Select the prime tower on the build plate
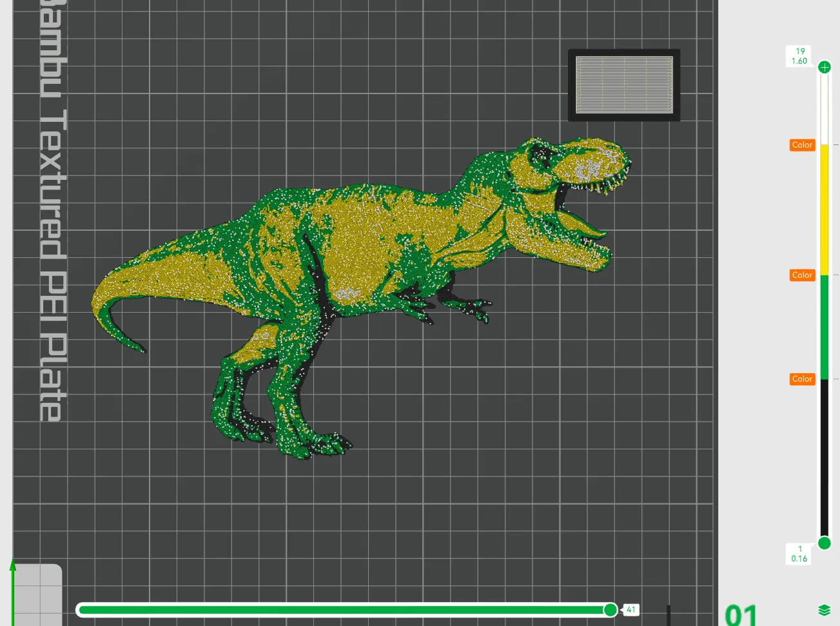 click(624, 85)
